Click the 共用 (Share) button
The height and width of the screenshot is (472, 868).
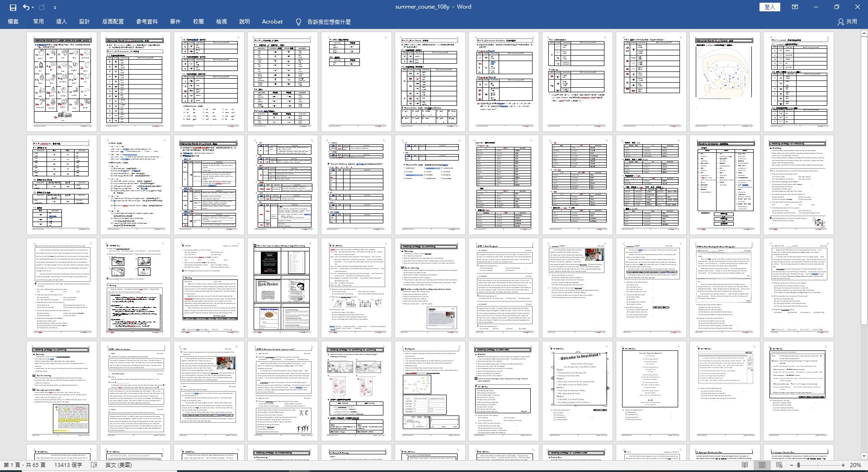[x=847, y=22]
